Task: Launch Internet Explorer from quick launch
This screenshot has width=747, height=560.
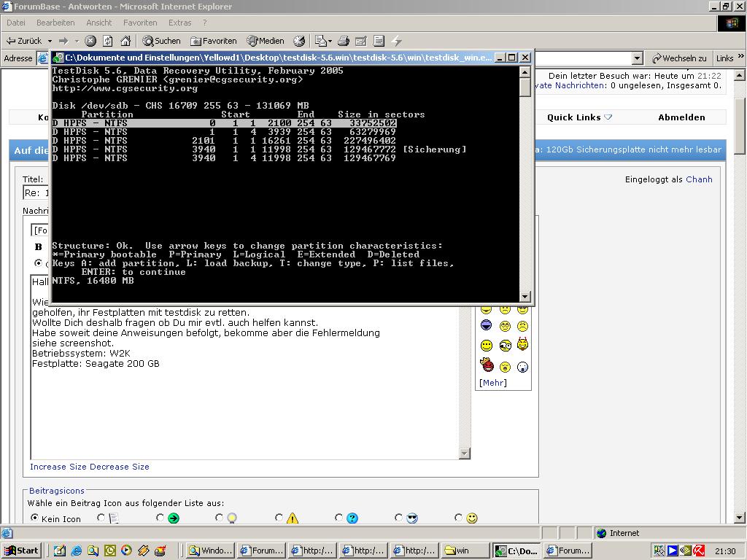Action: [76, 551]
